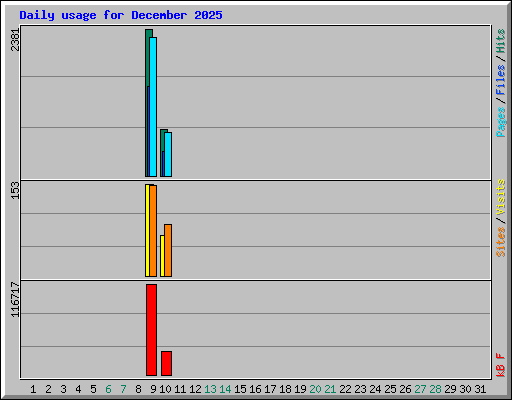Image resolution: width=512 pixels, height=400 pixels.
Task: Click day label 8 on the x-axis
Action: coord(138,389)
